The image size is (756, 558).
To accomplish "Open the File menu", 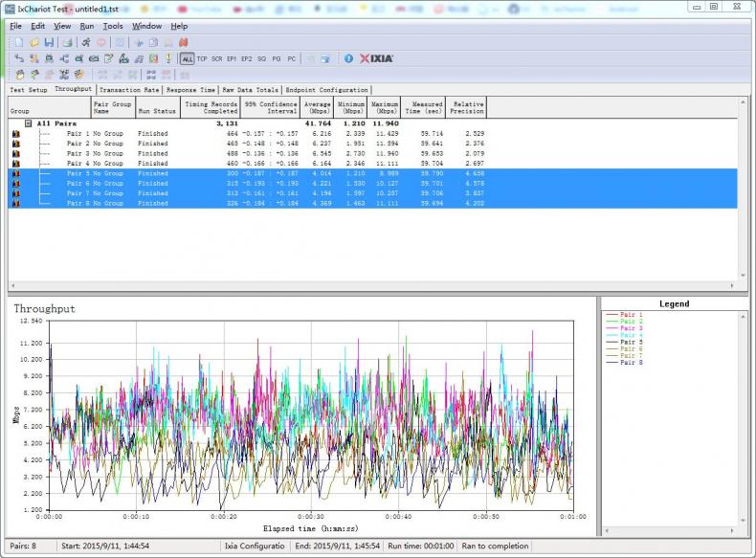I will [15, 26].
